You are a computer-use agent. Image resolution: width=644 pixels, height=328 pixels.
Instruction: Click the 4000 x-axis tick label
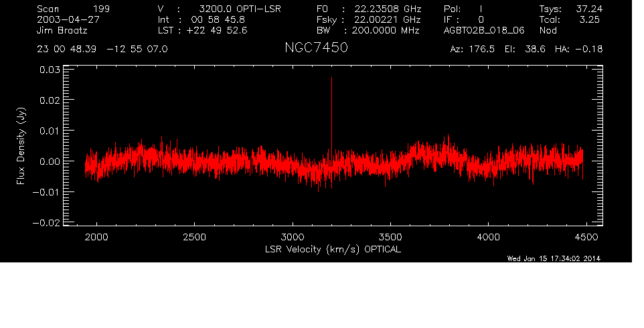pos(488,237)
